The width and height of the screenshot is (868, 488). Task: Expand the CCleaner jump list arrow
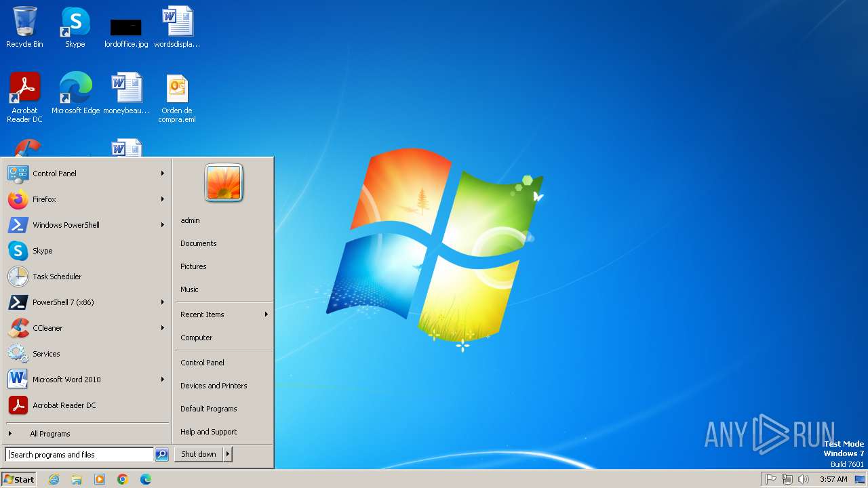click(x=163, y=328)
